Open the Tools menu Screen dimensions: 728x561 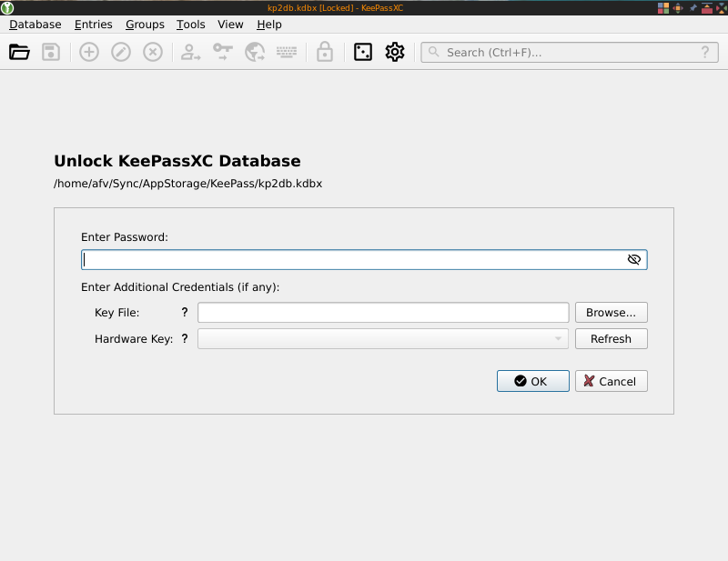point(191,25)
